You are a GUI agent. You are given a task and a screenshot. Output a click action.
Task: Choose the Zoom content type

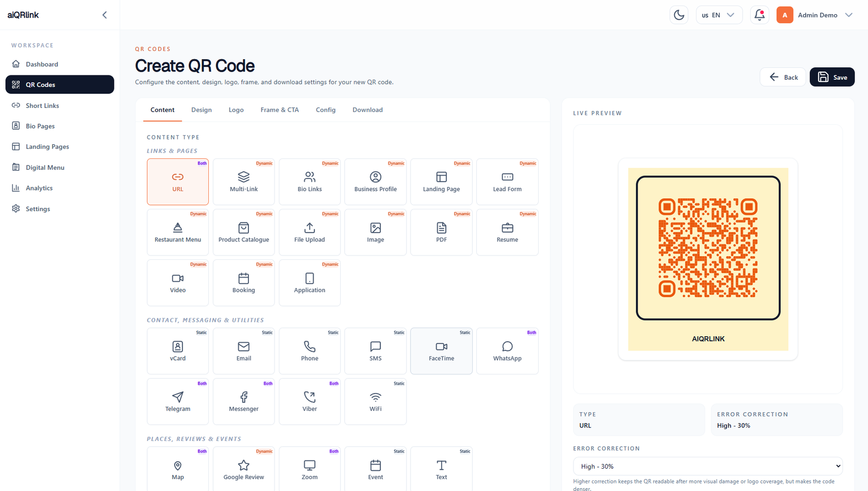click(x=310, y=469)
